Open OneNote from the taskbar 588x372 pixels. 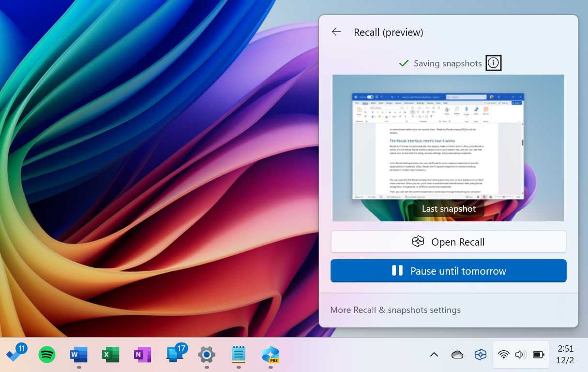142,354
